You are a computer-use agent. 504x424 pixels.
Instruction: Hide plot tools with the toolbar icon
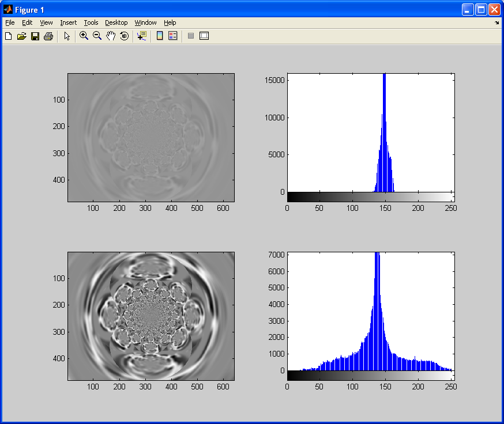(x=191, y=36)
